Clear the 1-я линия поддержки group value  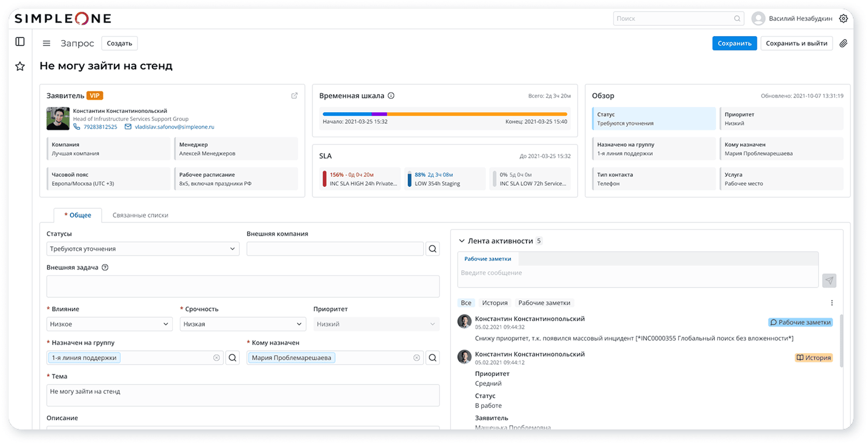216,358
